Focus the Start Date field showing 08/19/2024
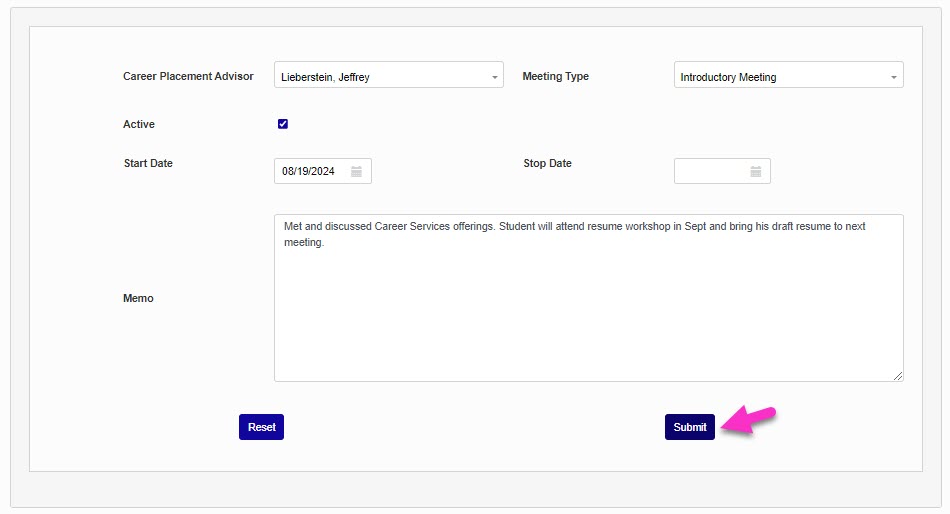The image size is (950, 514). tap(322, 171)
